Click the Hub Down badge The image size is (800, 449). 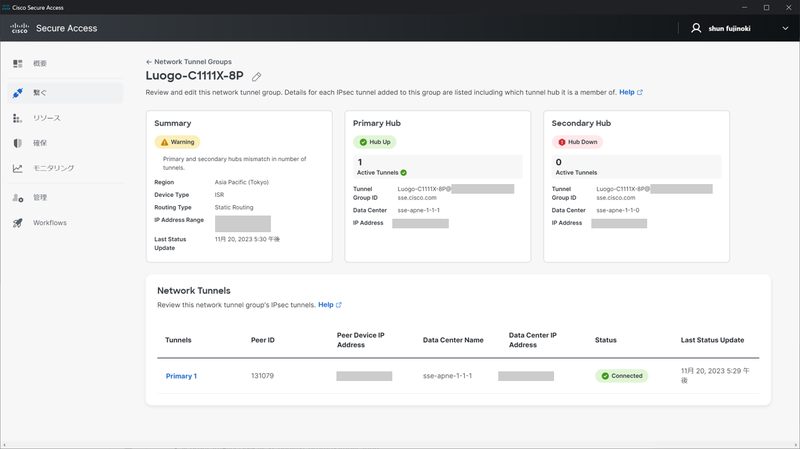click(x=577, y=142)
